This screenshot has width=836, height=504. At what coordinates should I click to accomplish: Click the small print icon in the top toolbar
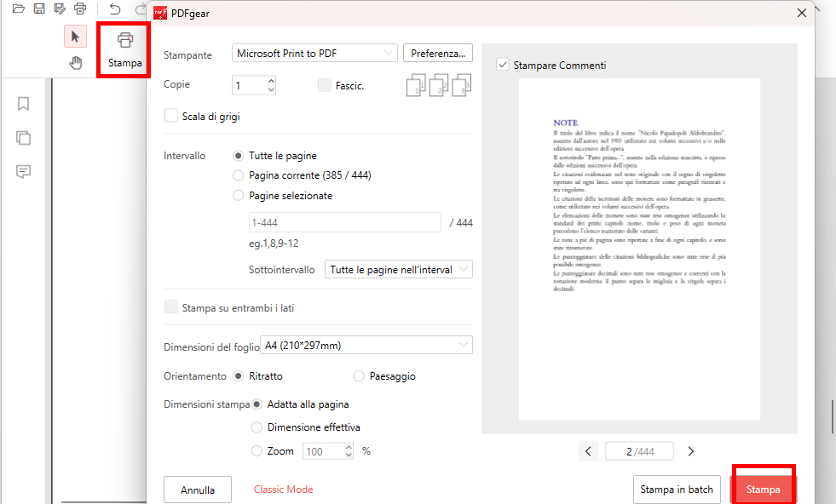point(80,9)
